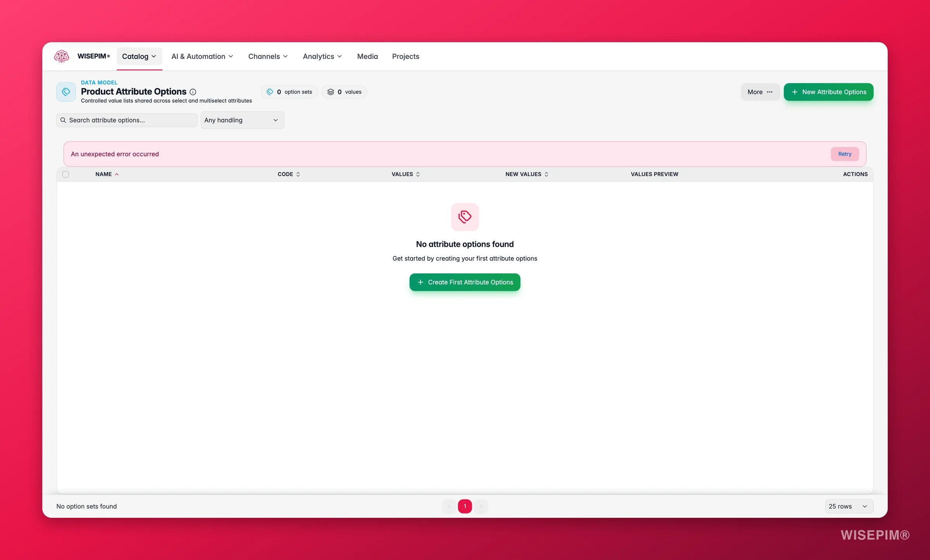930x560 pixels.
Task: Select page 1 in pagination
Action: (465, 506)
